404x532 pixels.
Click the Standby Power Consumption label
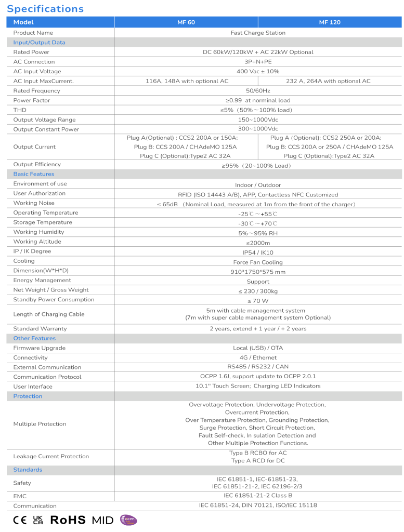[54, 300]
